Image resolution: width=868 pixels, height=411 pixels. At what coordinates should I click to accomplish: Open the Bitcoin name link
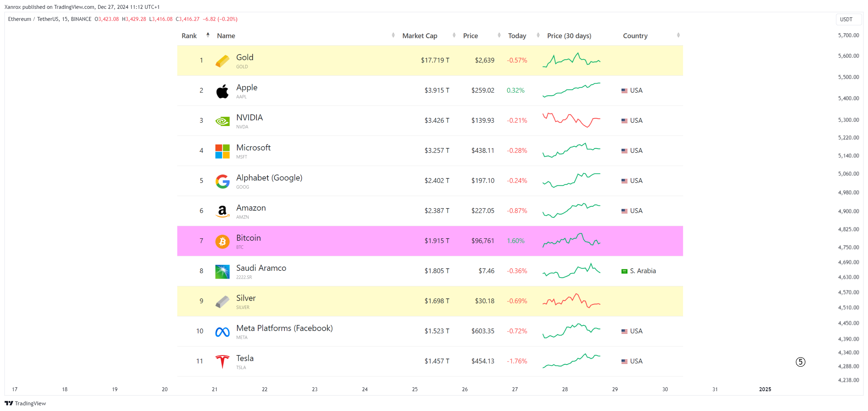point(248,238)
